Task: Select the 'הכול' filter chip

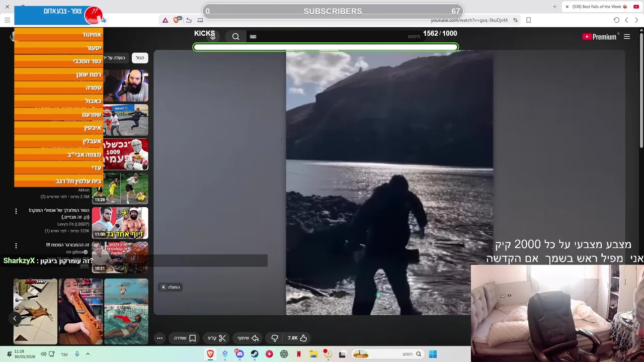Action: pos(140,58)
